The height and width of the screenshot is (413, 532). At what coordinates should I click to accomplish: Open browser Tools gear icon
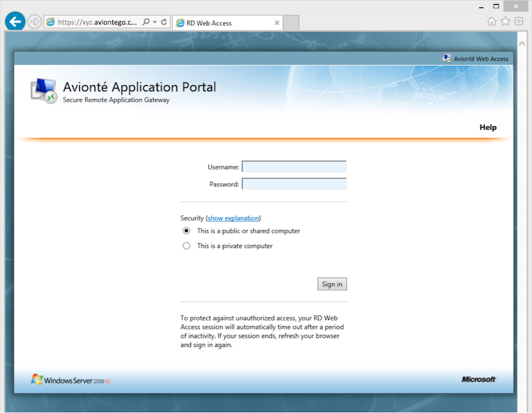[x=519, y=21]
